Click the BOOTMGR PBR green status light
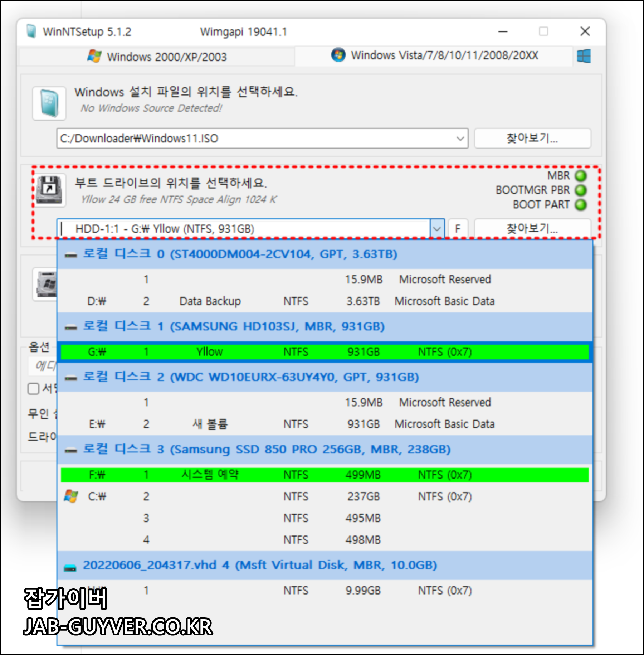The image size is (644, 655). [581, 190]
